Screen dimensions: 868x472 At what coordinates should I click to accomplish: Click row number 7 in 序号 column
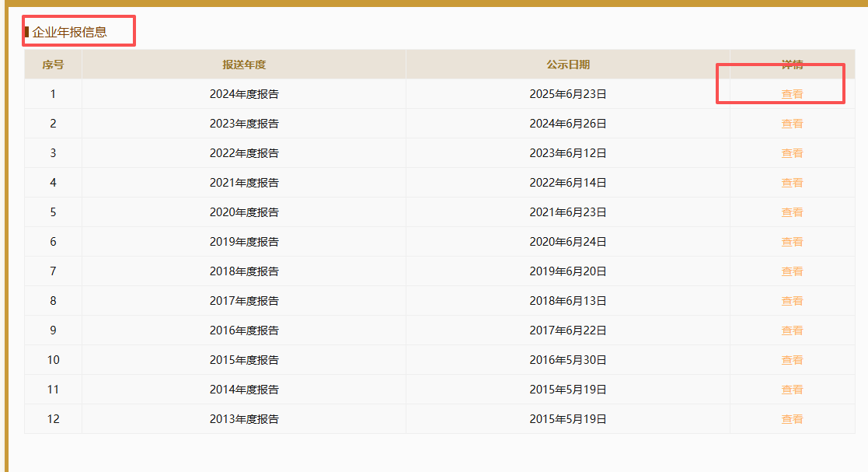(x=53, y=271)
